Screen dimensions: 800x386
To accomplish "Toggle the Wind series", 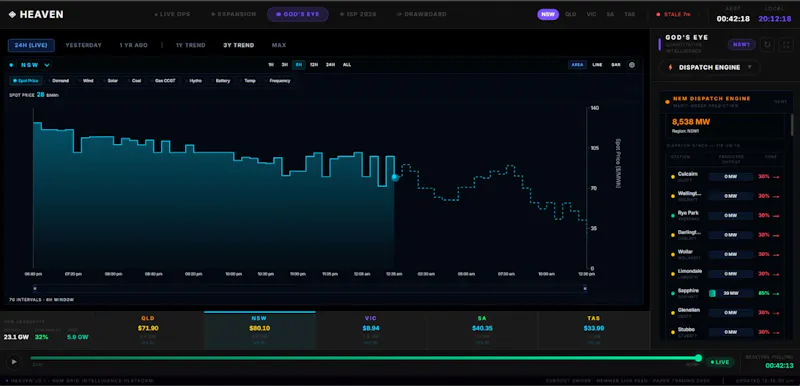I will 87,81.
